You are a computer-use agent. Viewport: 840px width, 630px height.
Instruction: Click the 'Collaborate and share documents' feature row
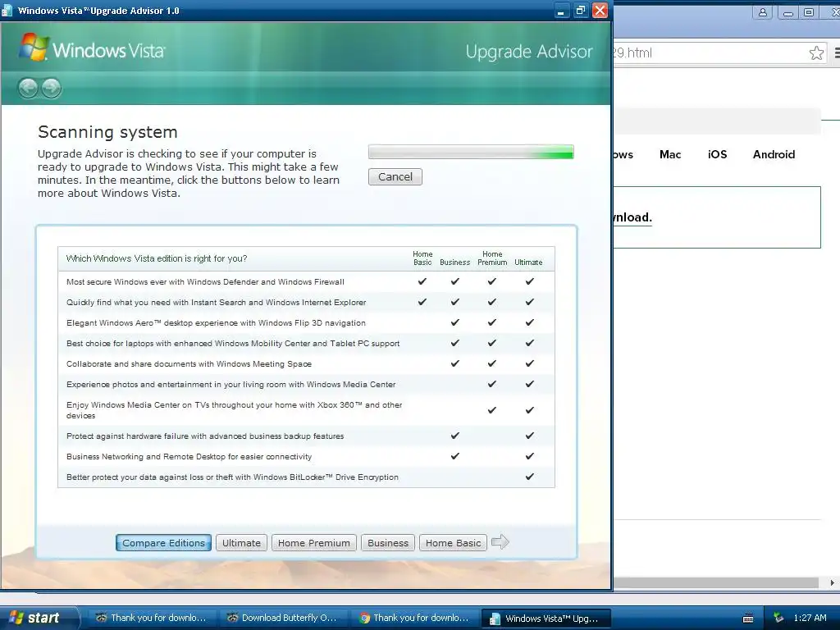307,363
